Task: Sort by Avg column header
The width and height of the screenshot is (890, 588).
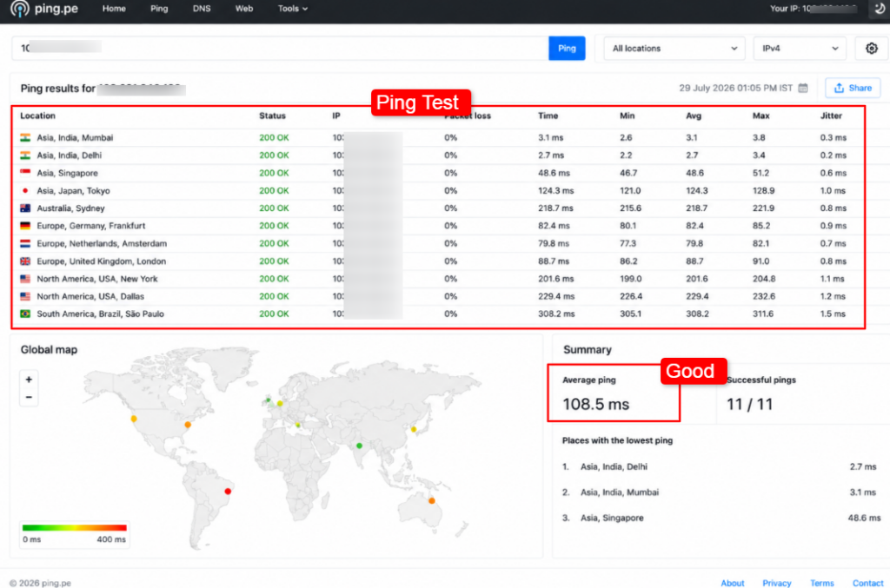Action: point(694,116)
